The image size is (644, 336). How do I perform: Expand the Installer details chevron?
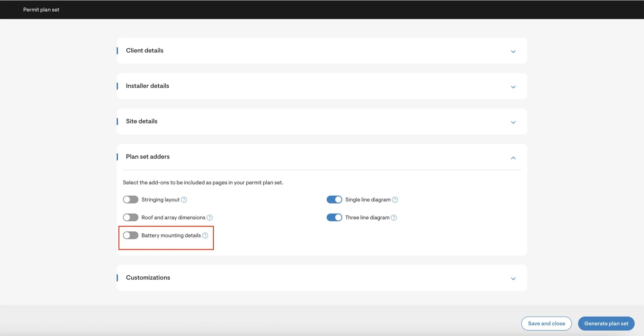[x=513, y=87]
